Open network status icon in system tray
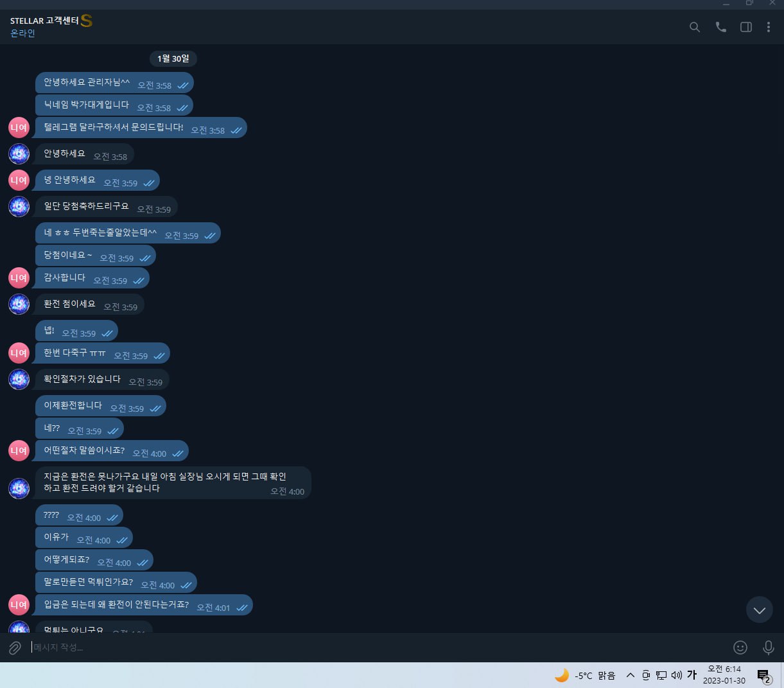The image size is (784, 688). tap(661, 675)
